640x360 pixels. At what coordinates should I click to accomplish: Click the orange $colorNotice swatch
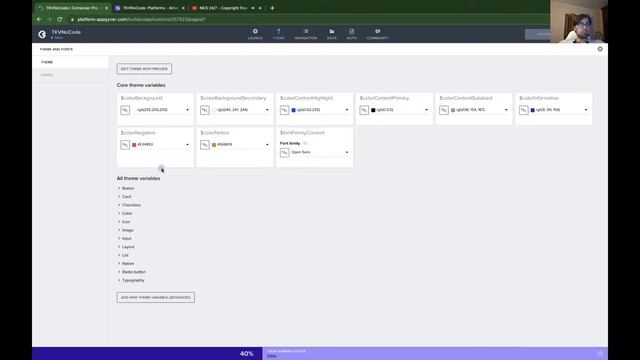(x=213, y=145)
